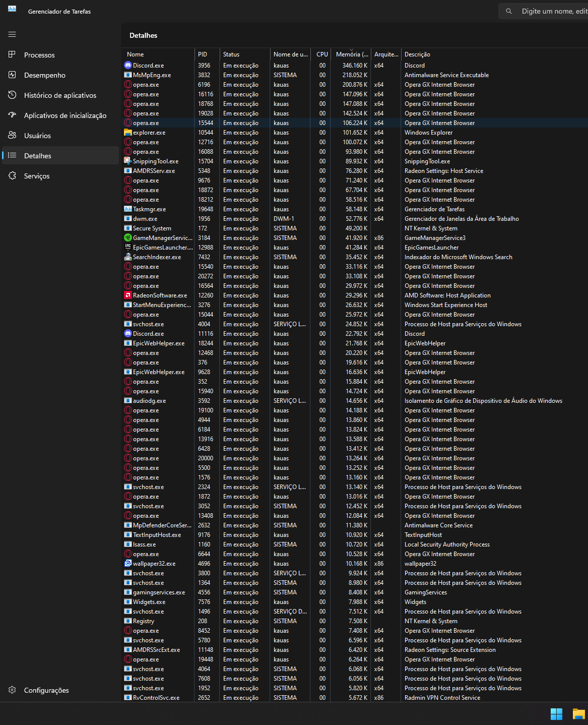Screen dimensions: 588x725
Task: Click 'Local Security Authority Process' description
Action: [x=447, y=544]
